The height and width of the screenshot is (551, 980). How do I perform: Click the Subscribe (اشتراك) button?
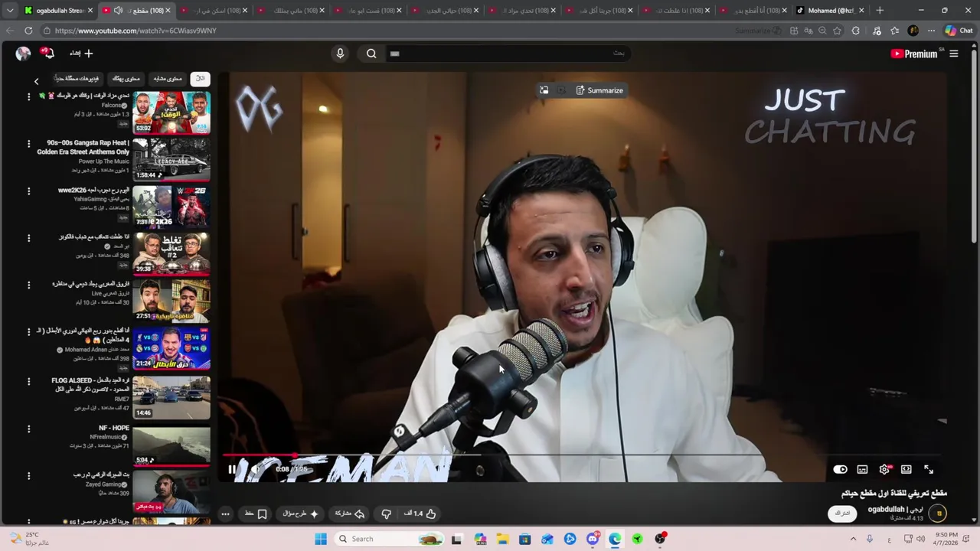[x=842, y=513]
